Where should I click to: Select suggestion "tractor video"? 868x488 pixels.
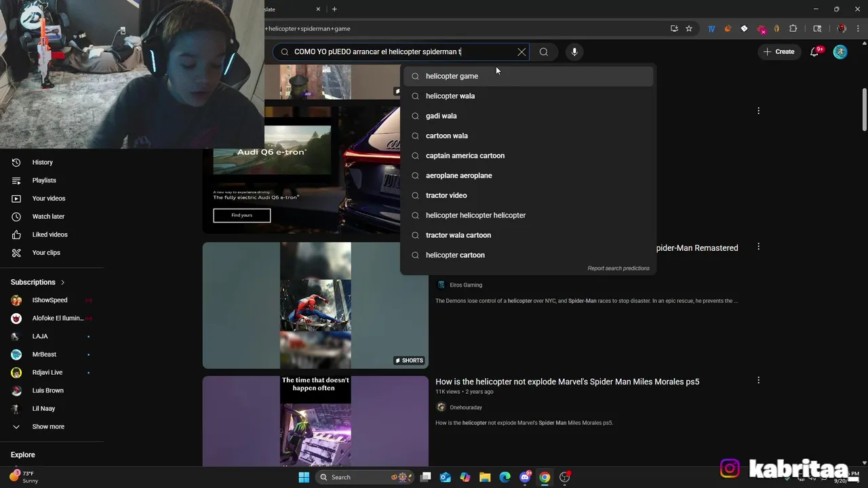528,195
